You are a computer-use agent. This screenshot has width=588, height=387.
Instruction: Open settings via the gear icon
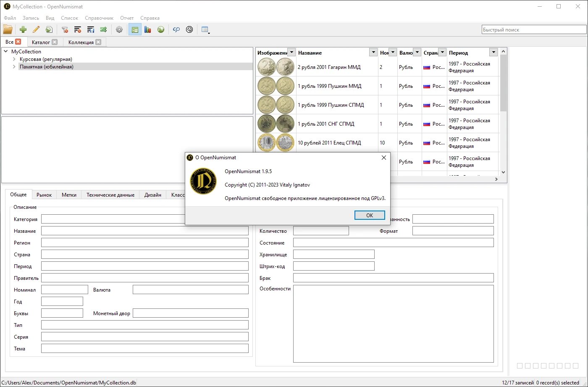[119, 29]
